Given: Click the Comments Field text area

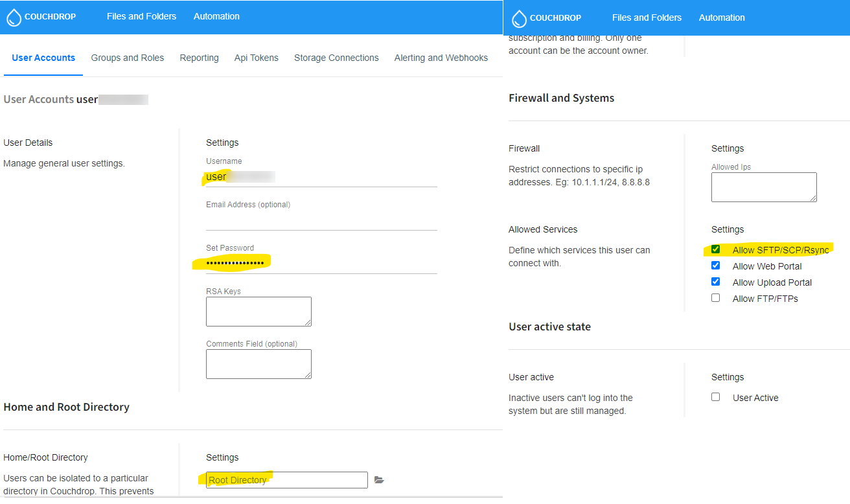Looking at the screenshot, I should 258,364.
